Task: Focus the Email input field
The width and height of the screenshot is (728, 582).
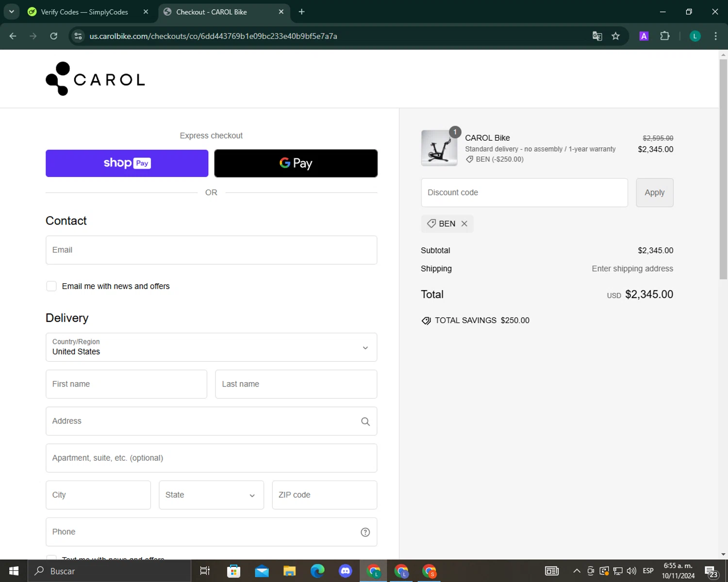Action: (211, 250)
